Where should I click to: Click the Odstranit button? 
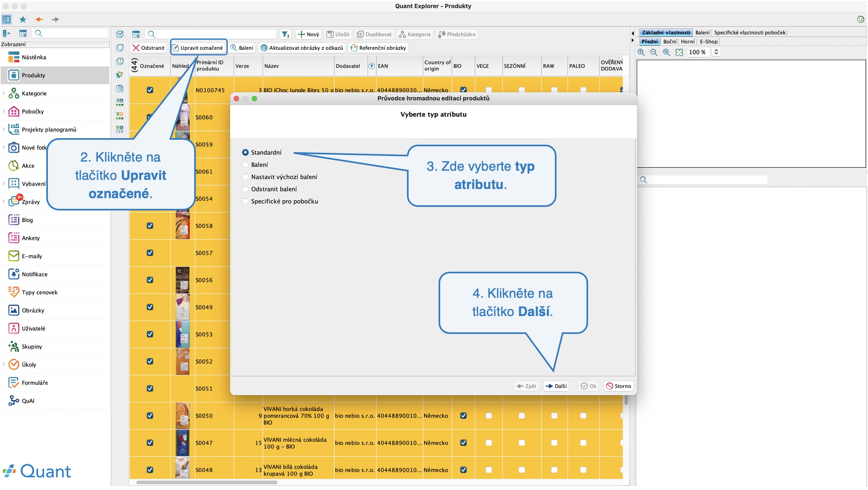click(x=148, y=48)
